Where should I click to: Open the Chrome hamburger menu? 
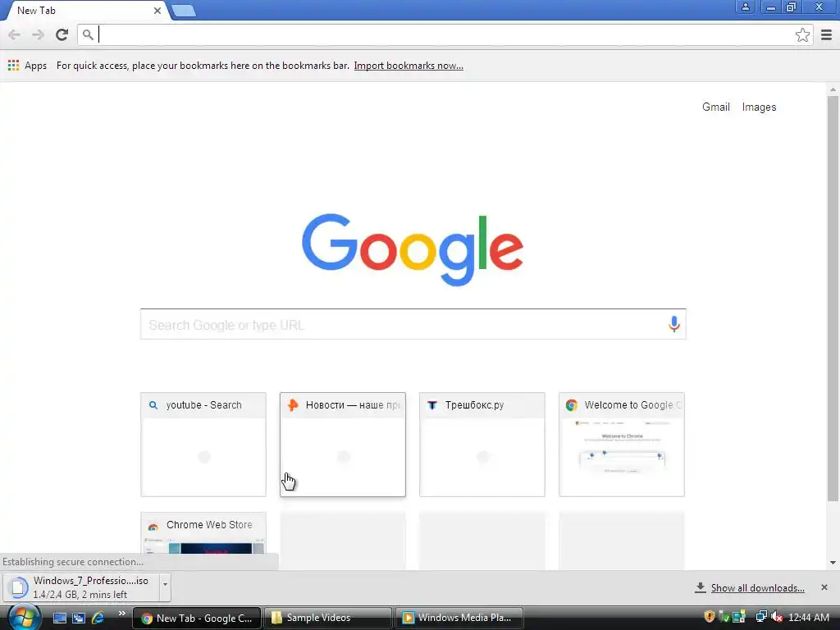(826, 35)
